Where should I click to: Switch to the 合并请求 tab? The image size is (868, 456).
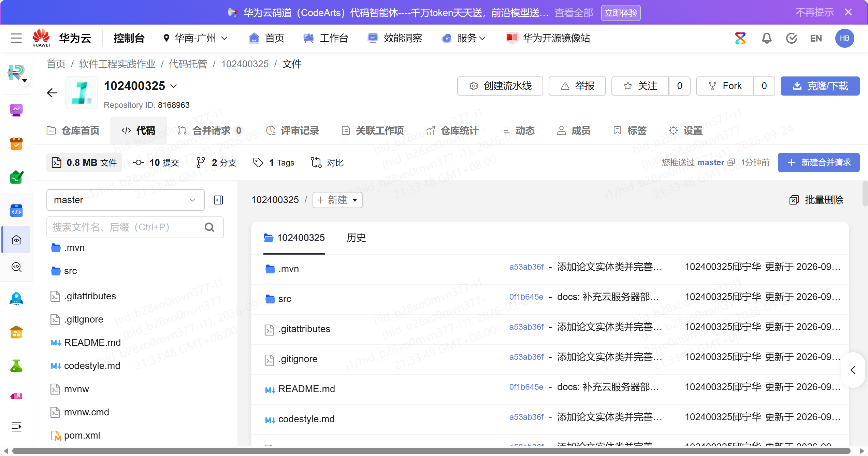(210, 131)
